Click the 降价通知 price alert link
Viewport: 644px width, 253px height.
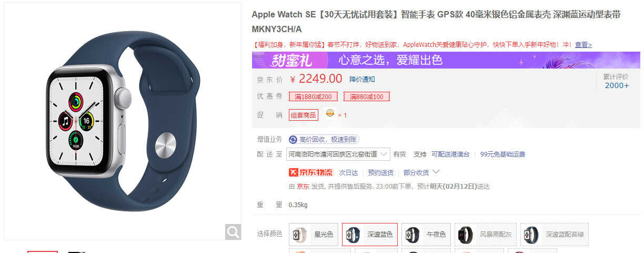[x=363, y=79]
